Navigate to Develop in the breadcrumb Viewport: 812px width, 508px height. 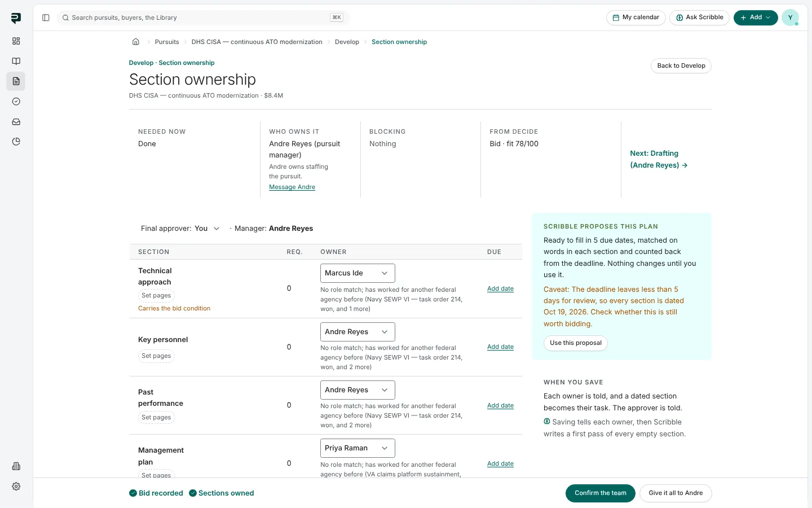(347, 42)
